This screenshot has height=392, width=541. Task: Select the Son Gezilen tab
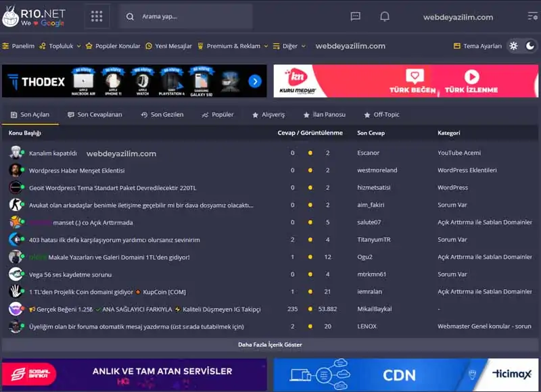coord(162,115)
